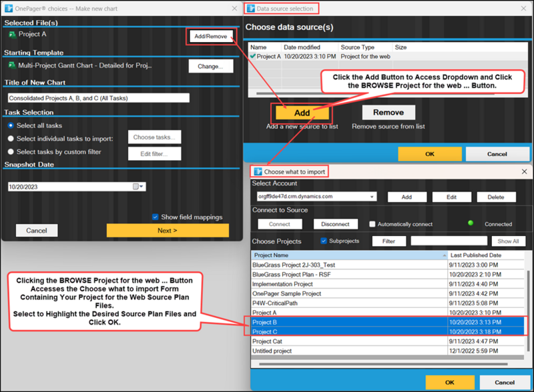This screenshot has height=392, width=534.
Task: Click OK in the Data source selection dialog
Action: click(430, 154)
